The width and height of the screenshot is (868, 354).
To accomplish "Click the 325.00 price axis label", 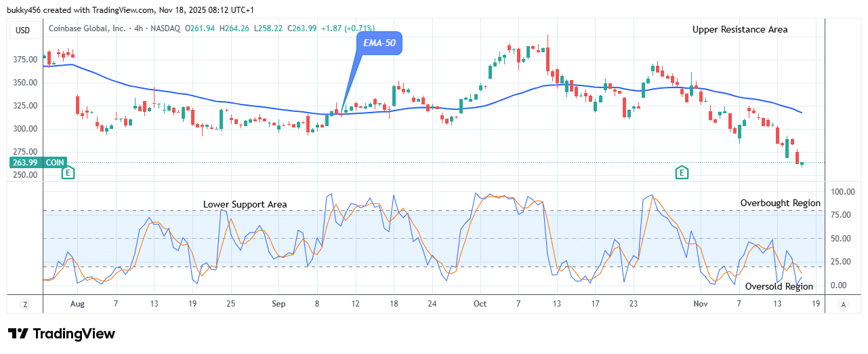I will [x=26, y=106].
